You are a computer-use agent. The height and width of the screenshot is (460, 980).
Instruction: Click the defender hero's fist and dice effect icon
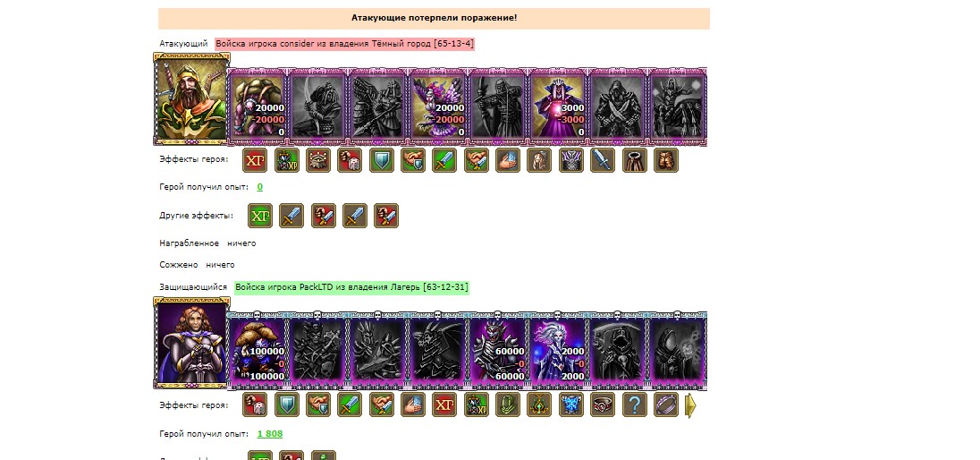pyautogui.click(x=254, y=405)
